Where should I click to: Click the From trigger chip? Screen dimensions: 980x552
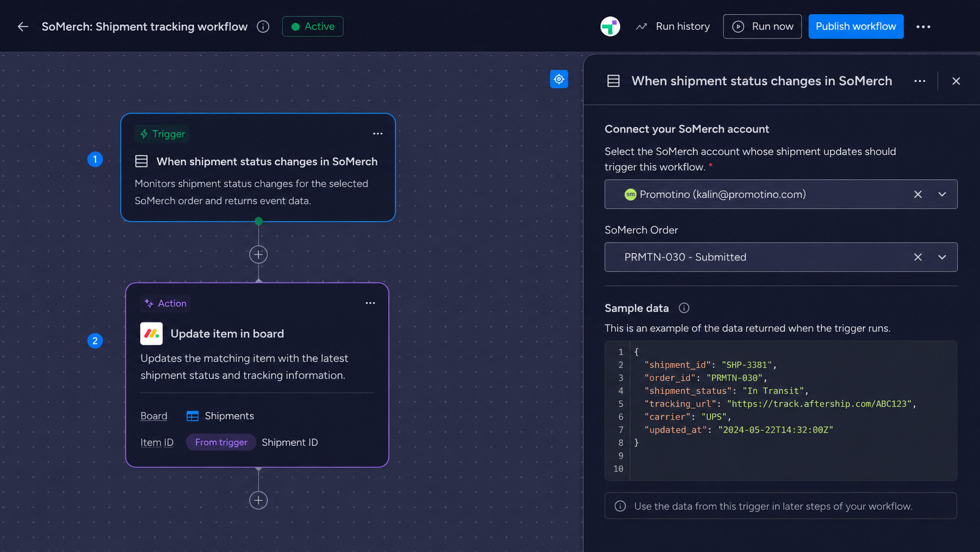click(x=221, y=442)
